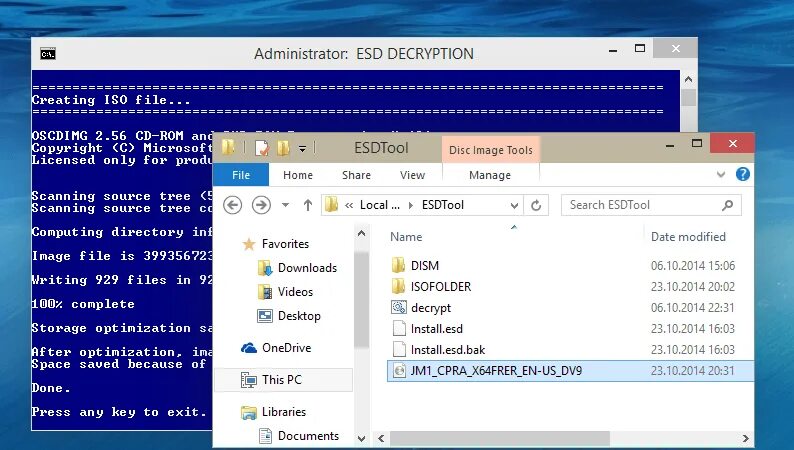
Task: Click the file list horizontal scroll right arrow
Action: 746,438
